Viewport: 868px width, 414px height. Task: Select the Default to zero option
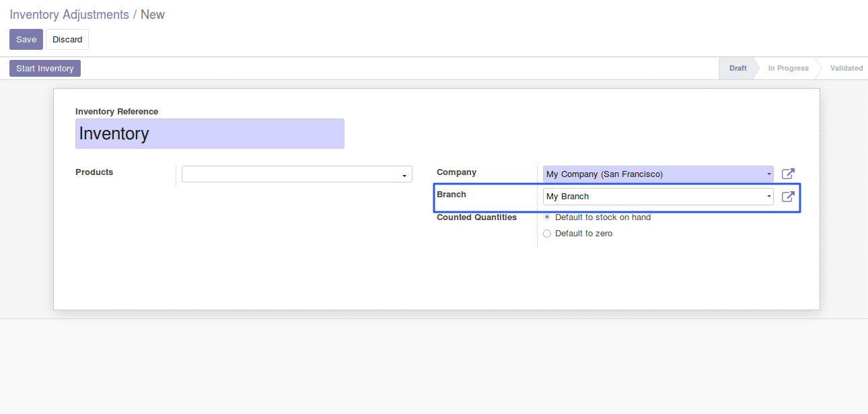tap(547, 234)
